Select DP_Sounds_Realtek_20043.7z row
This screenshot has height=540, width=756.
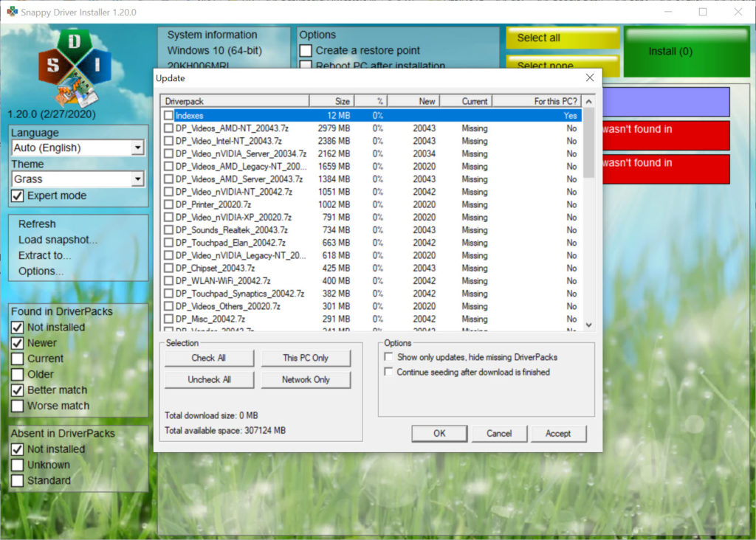pos(371,230)
